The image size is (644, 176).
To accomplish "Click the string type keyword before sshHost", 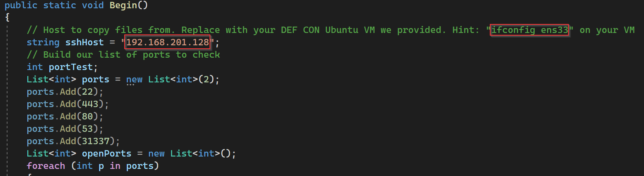I will (43, 42).
